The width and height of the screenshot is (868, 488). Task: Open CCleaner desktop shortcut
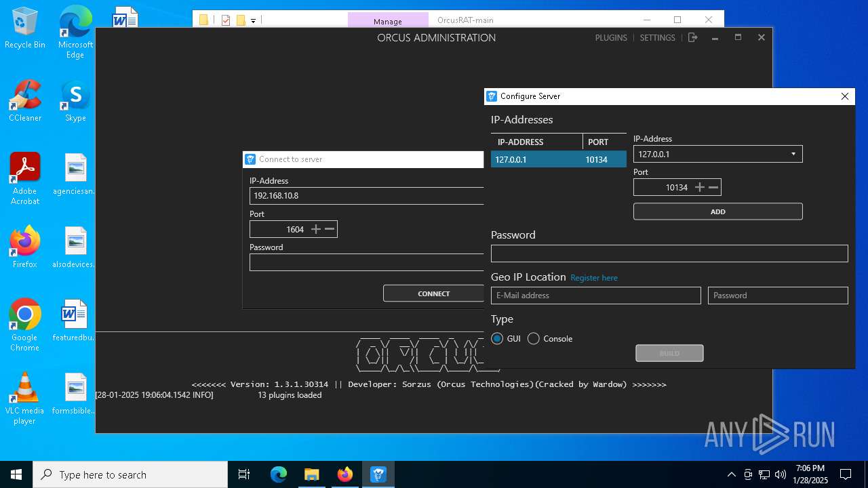pyautogui.click(x=25, y=102)
